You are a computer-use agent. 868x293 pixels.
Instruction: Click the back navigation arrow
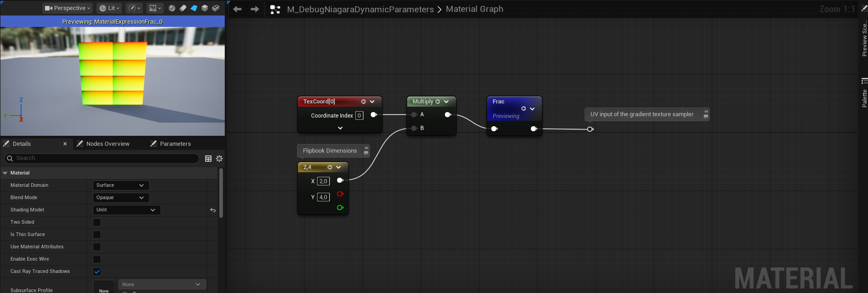pyautogui.click(x=237, y=9)
